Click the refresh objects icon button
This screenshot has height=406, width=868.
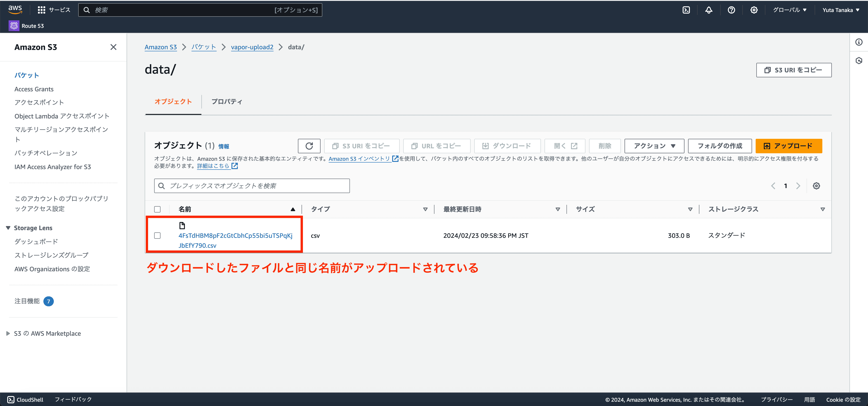(309, 146)
